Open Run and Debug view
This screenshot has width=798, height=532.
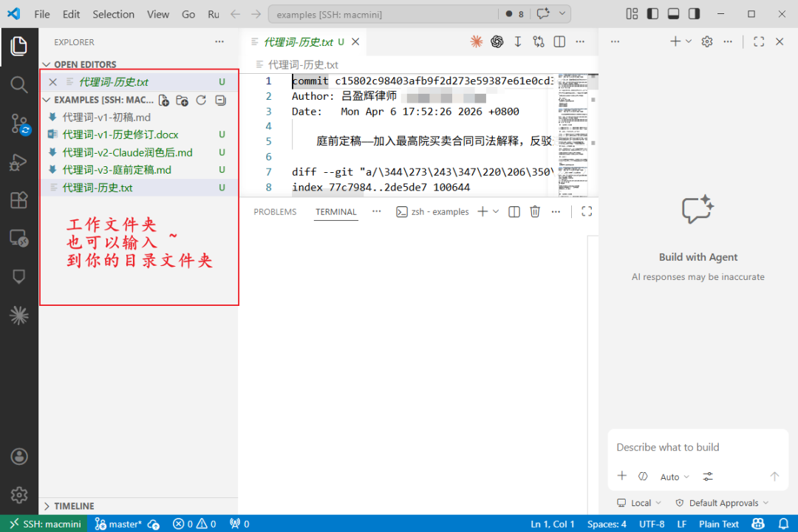(x=18, y=162)
